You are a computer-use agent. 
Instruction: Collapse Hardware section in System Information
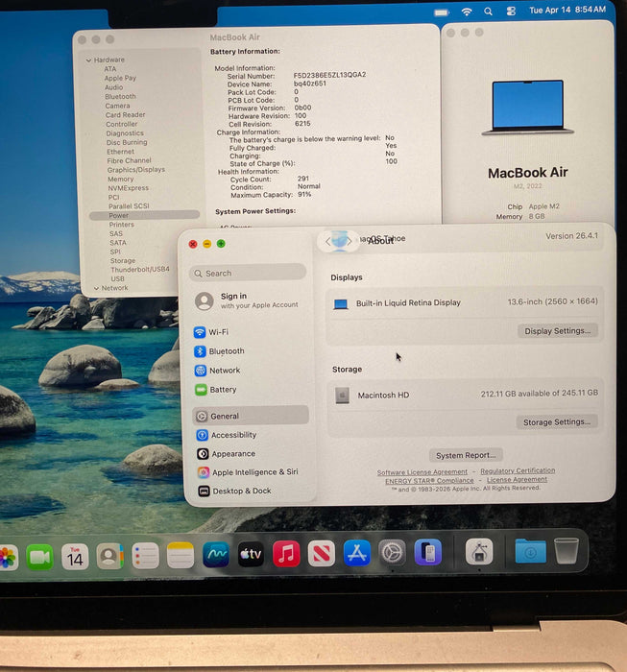pyautogui.click(x=88, y=60)
